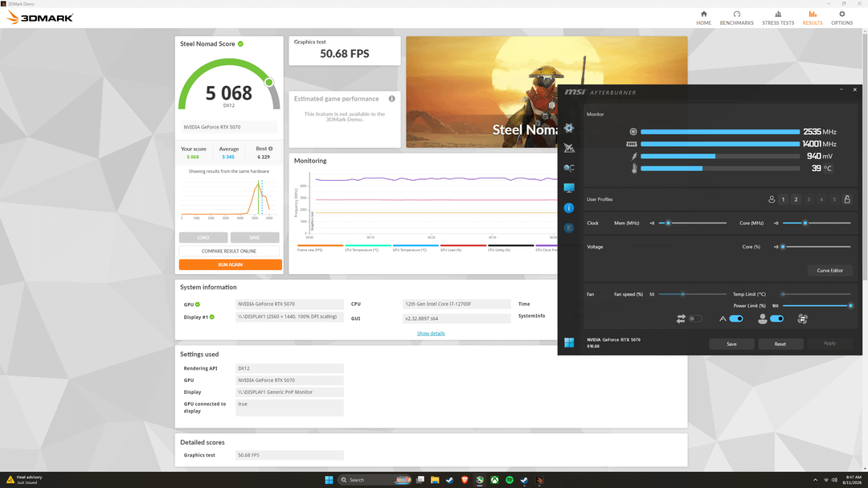Go to Home in 3DMark
Image resolution: width=868 pixels, height=488 pixels.
tap(703, 18)
